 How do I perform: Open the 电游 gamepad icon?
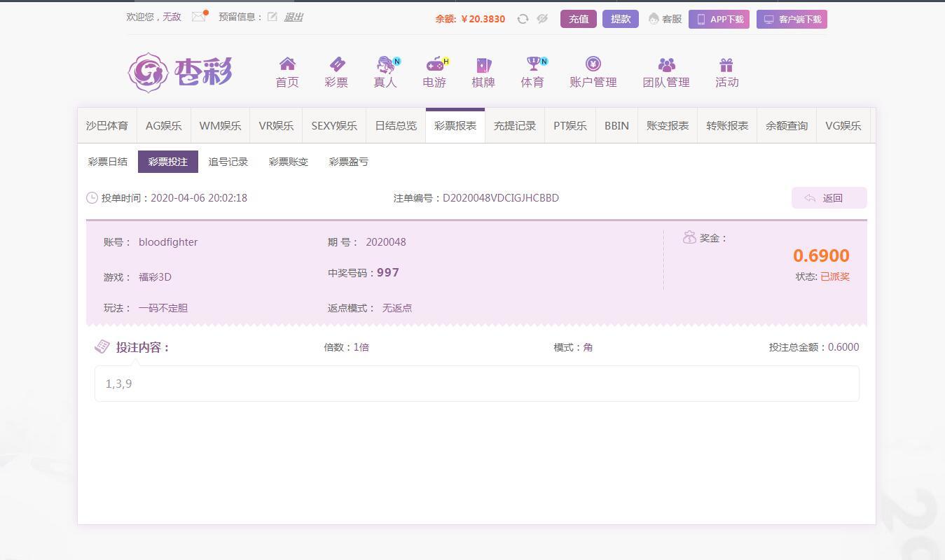[434, 65]
